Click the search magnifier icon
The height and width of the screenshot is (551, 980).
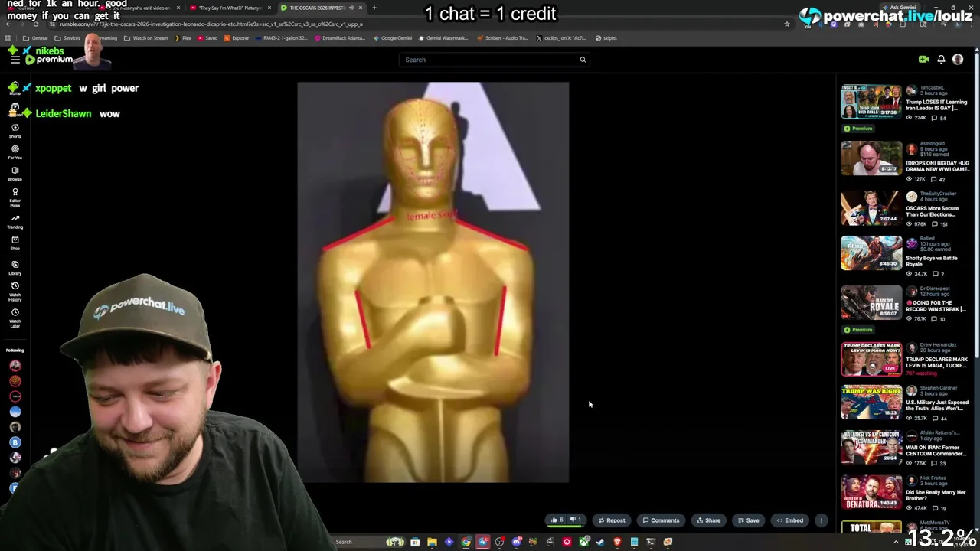click(x=583, y=60)
